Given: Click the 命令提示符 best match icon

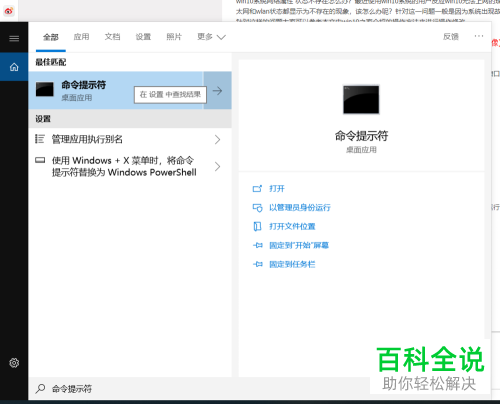Looking at the screenshot, I should 45,90.
